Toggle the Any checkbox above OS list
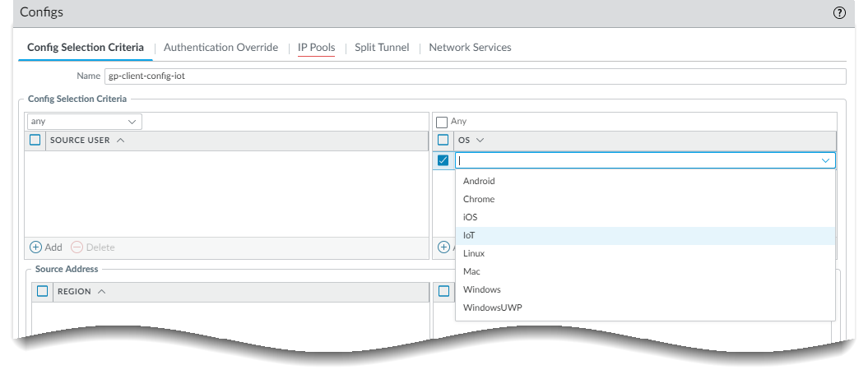The height and width of the screenshot is (379, 868). (442, 122)
